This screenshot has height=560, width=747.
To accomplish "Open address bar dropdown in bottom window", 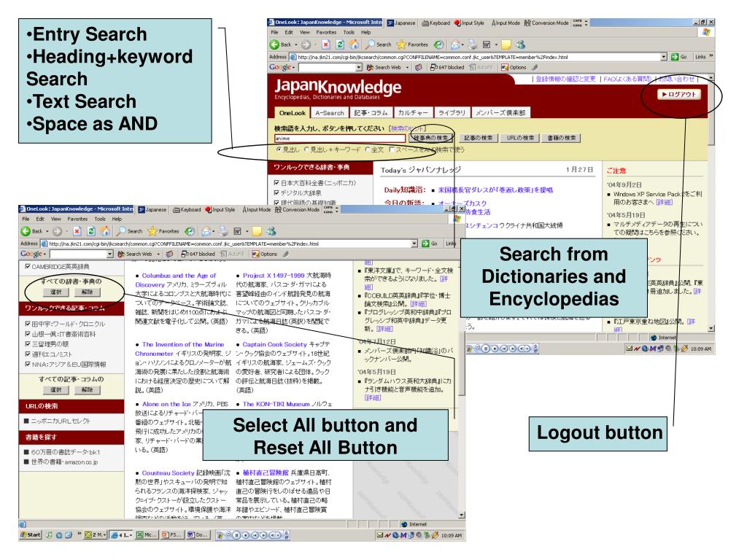I will tap(414, 244).
